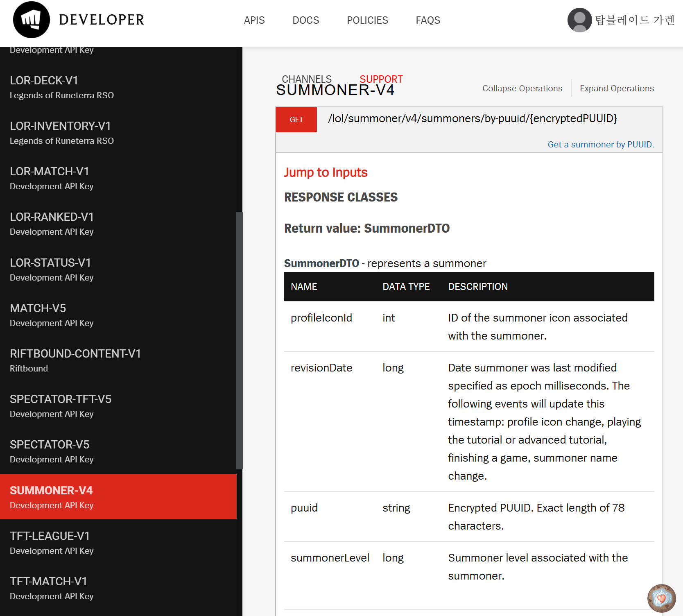The height and width of the screenshot is (616, 683).
Task: Click the RESPONSE CLASSES heading
Action: [341, 197]
